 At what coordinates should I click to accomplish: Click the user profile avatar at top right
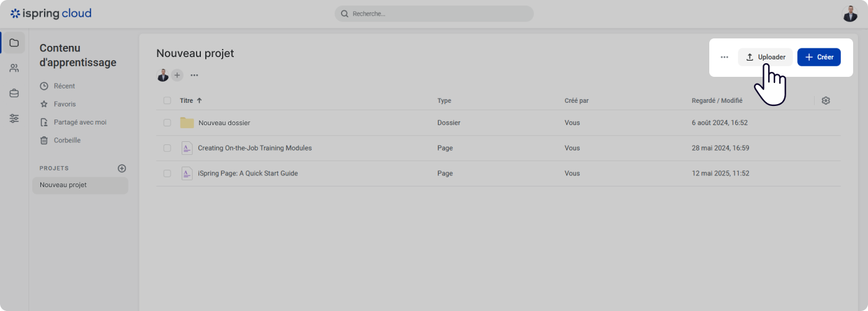coord(850,14)
